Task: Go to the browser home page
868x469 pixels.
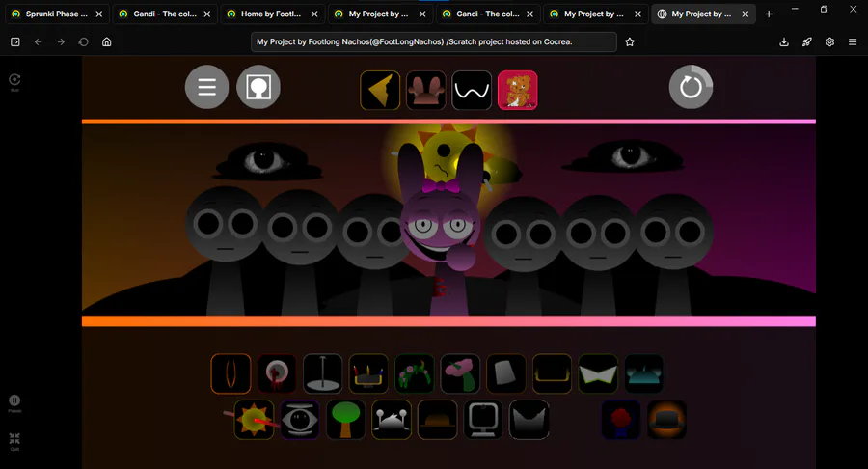Action: point(107,41)
